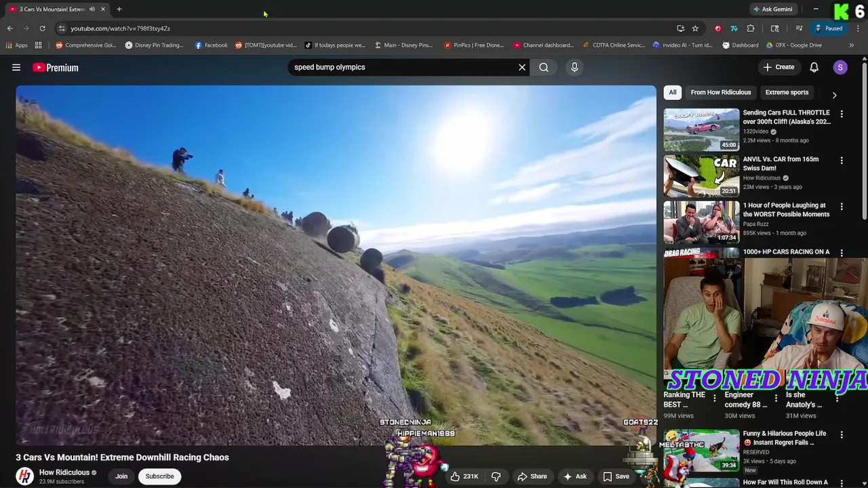Viewport: 868px width, 488px height.
Task: Open PinPics Free Disney bookmark
Action: (x=474, y=45)
